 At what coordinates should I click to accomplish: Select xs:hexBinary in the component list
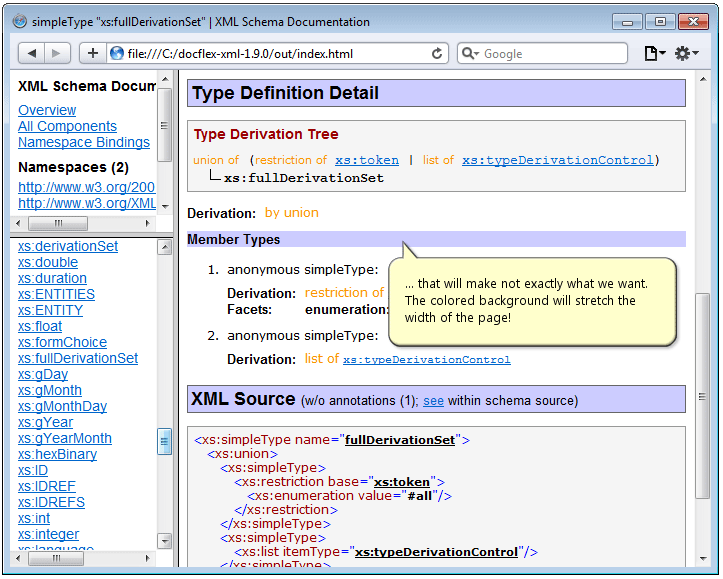tap(57, 454)
